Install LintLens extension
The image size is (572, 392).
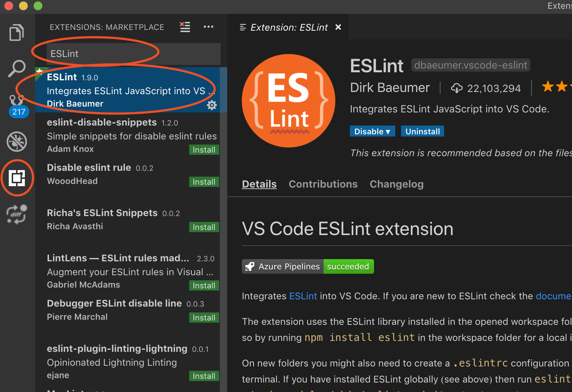coord(204,285)
